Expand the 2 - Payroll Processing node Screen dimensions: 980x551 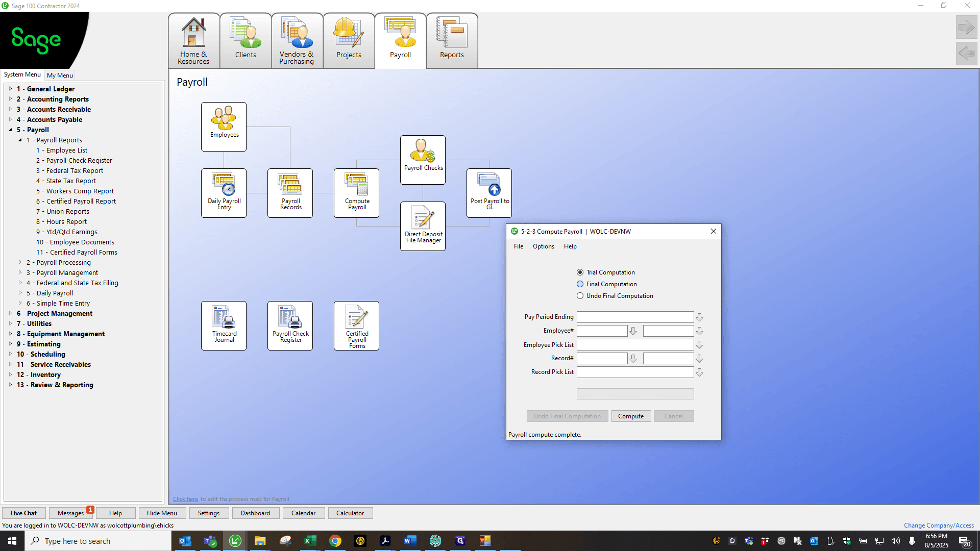(20, 262)
